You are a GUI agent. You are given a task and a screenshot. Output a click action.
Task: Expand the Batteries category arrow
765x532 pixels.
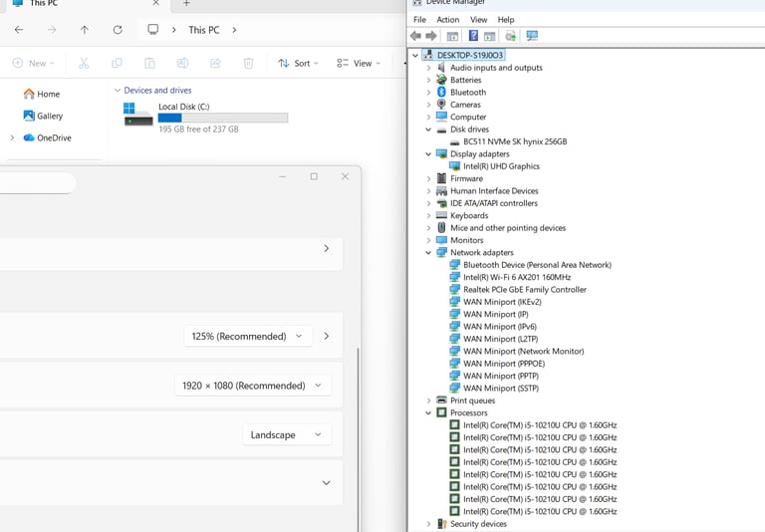pos(428,80)
